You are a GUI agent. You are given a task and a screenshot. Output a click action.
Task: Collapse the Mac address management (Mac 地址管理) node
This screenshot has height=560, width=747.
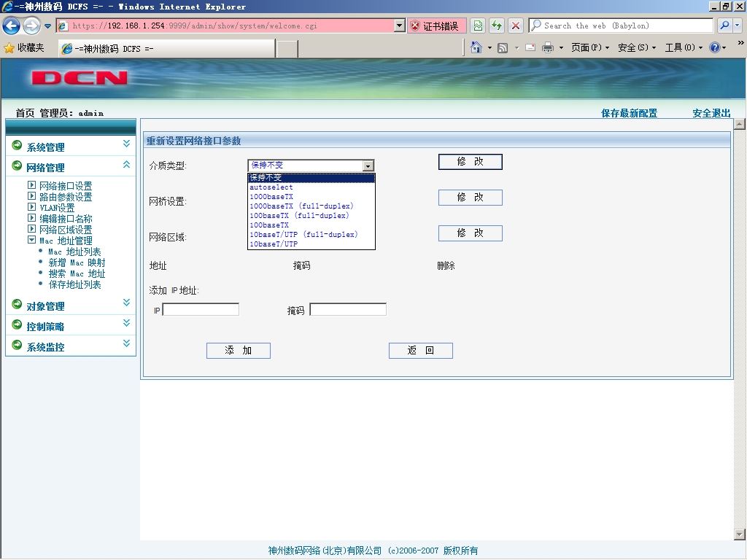pos(31,240)
